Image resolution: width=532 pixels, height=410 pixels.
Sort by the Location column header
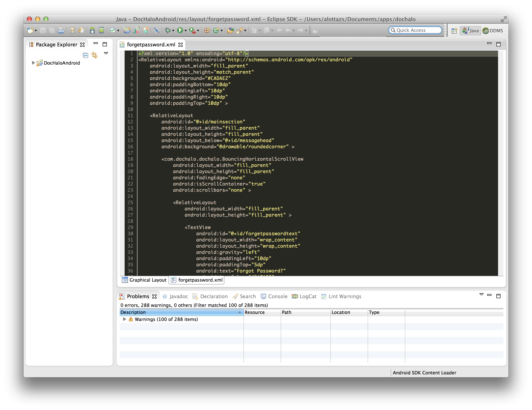click(x=349, y=312)
